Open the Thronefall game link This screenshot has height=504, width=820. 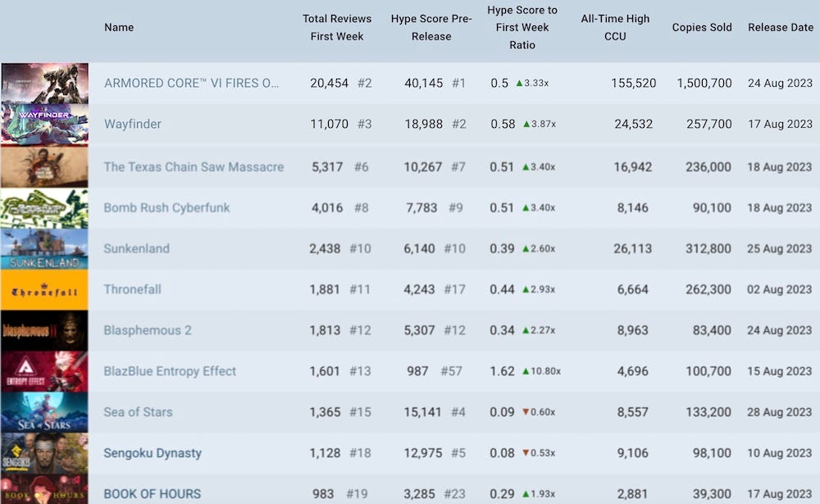tap(132, 289)
